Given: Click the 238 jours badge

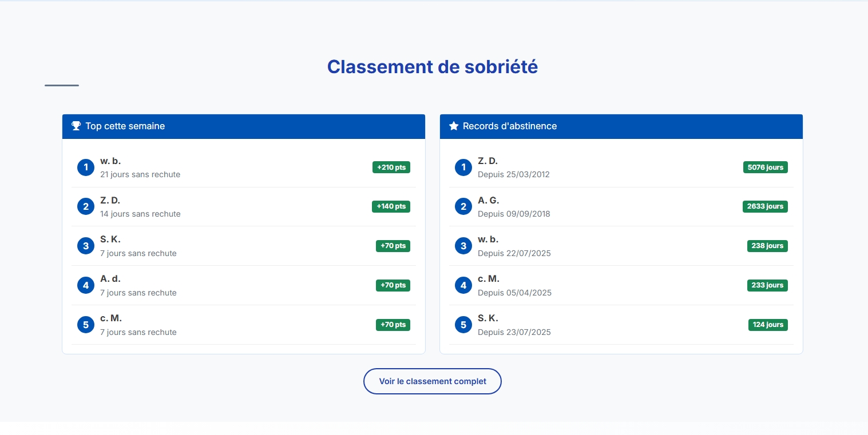Looking at the screenshot, I should pyautogui.click(x=767, y=246).
